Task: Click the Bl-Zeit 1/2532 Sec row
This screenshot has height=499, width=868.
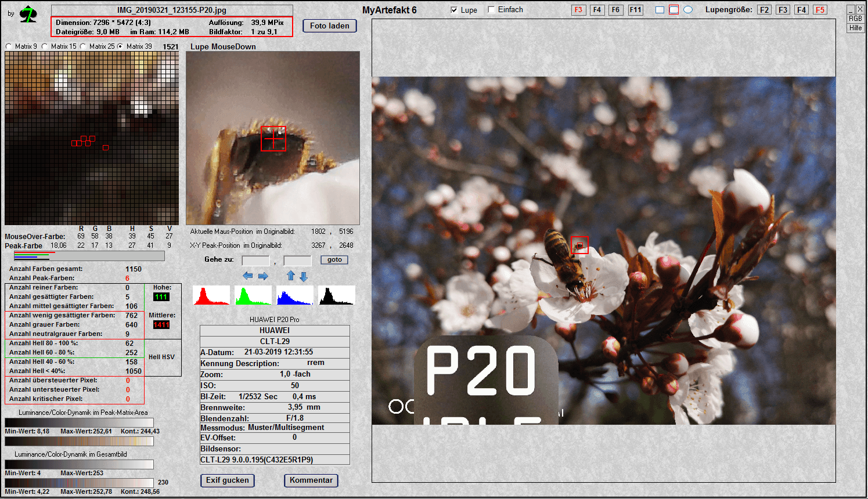Action: [x=275, y=397]
